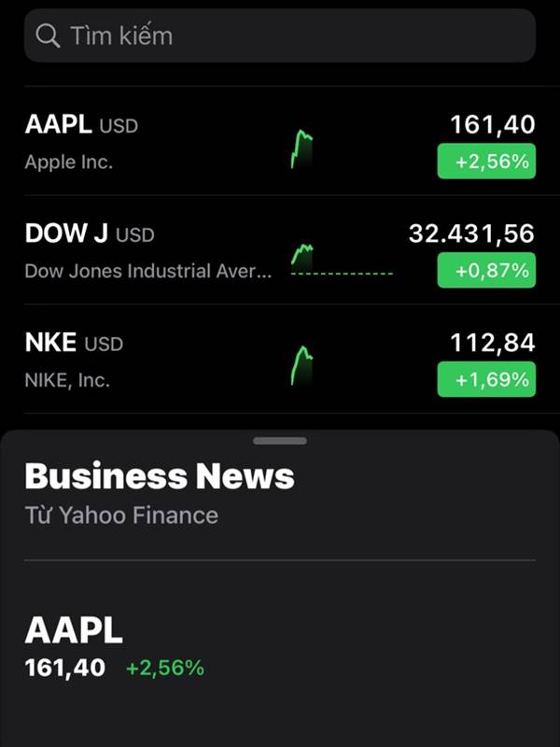Select Apple Inc. company name

click(x=69, y=162)
